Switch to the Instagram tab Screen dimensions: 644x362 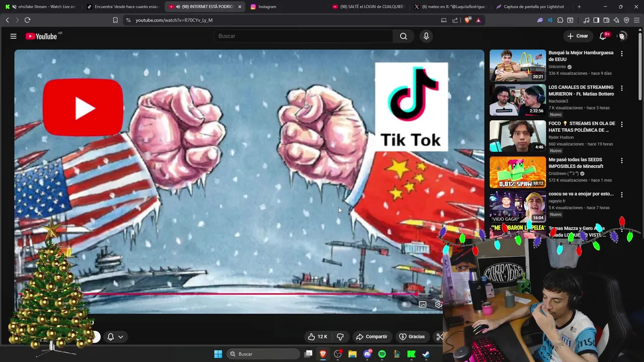tap(287, 7)
